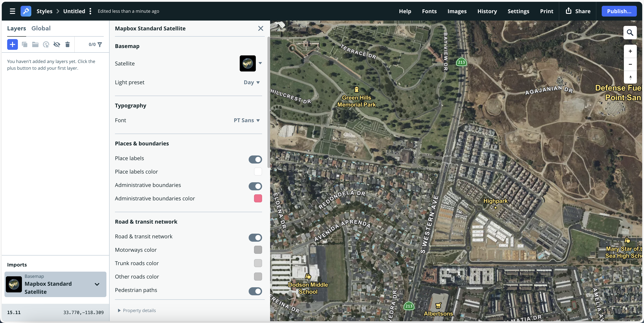Click the Publish button
This screenshot has width=644, height=323.
(x=619, y=11)
